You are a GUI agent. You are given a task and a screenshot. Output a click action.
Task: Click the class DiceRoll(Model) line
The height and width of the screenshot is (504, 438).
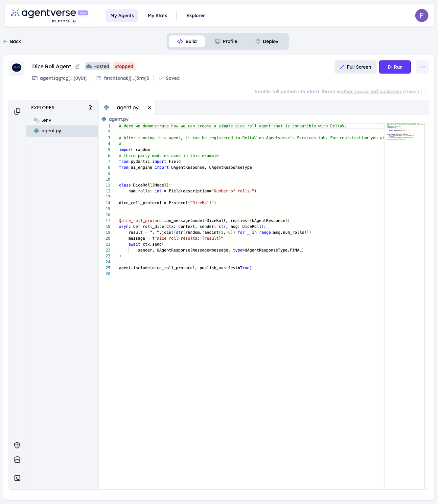[x=145, y=185]
